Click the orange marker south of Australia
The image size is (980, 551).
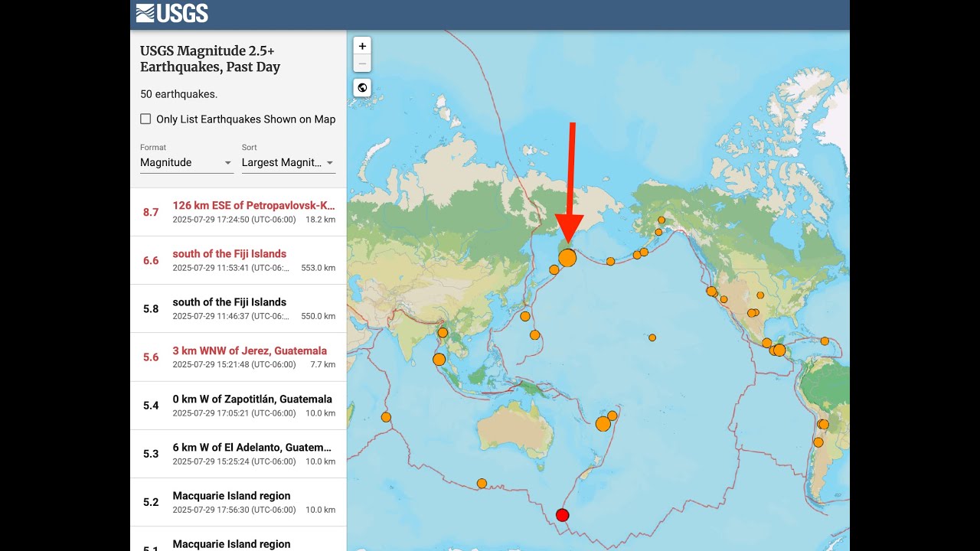(482, 484)
